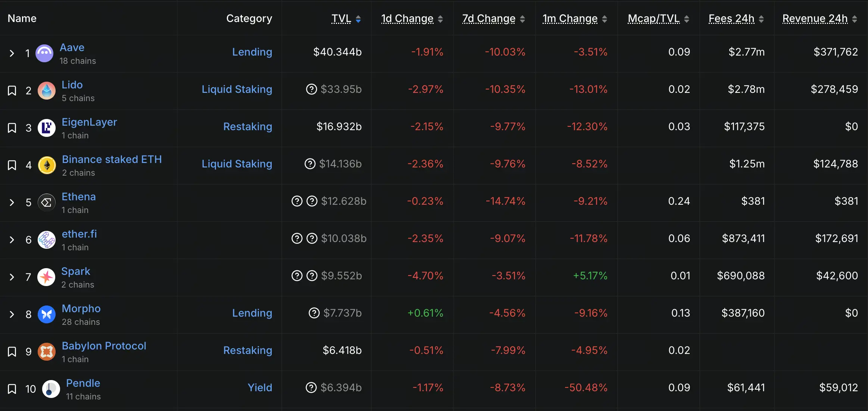Bookmark the Lido protocol row

pyautogui.click(x=12, y=91)
